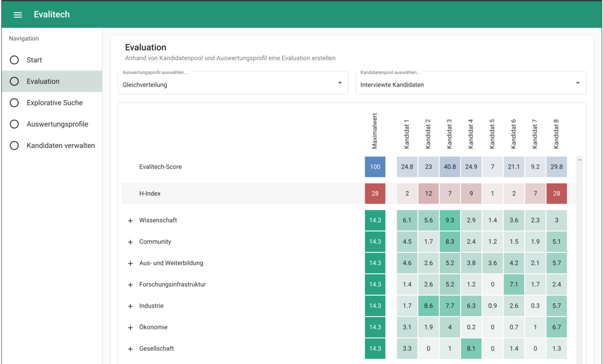Click the Evalitech-Score row label

(160, 167)
